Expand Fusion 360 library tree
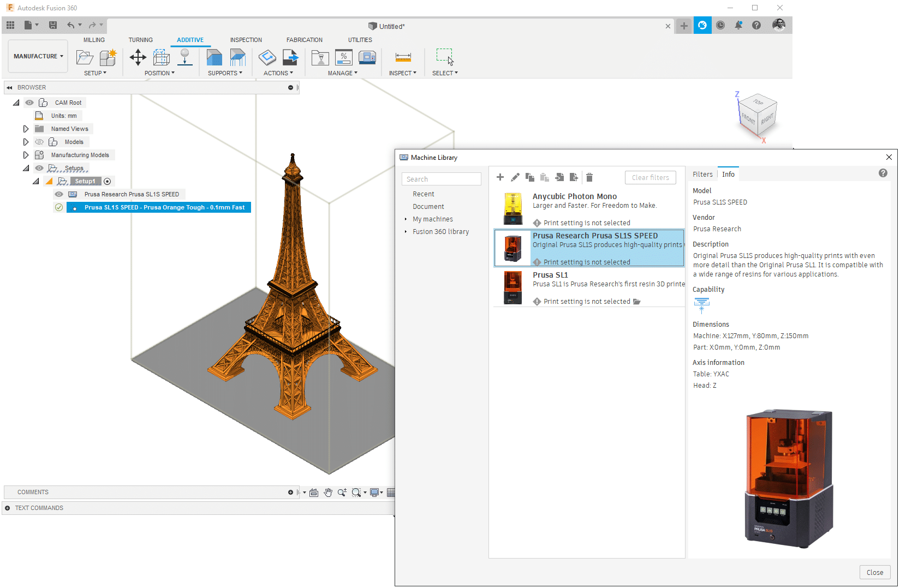The image size is (900, 588). (406, 232)
